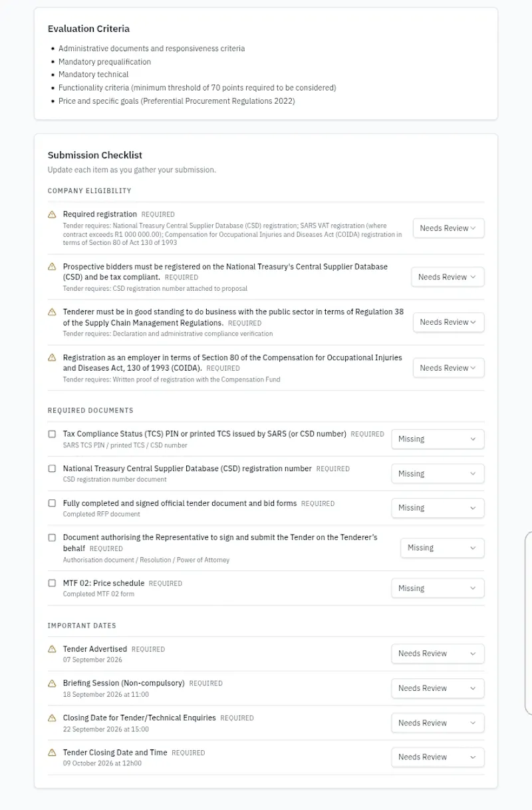Click warning icon beside COIDA employer registration
This screenshot has height=810, width=532.
pos(52,357)
